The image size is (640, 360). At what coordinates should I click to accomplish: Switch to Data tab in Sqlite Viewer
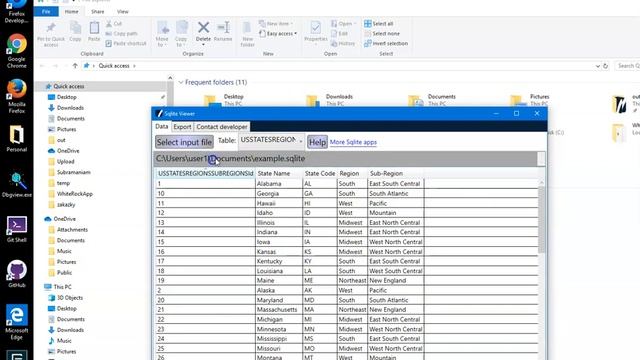click(162, 127)
